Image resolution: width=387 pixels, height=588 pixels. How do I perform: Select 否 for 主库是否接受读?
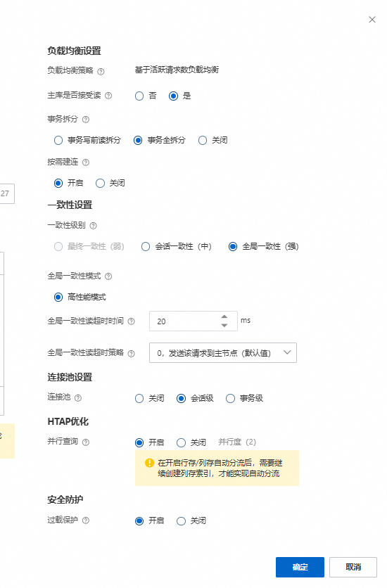139,96
